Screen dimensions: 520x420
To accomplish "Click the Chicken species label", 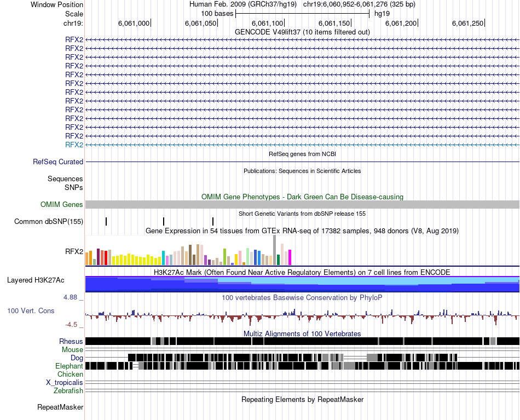I will pyautogui.click(x=70, y=374).
